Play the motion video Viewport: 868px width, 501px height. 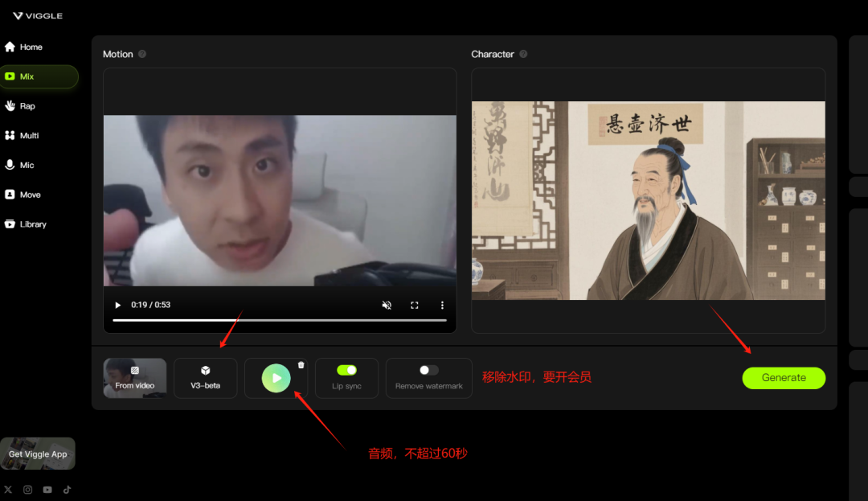click(118, 306)
